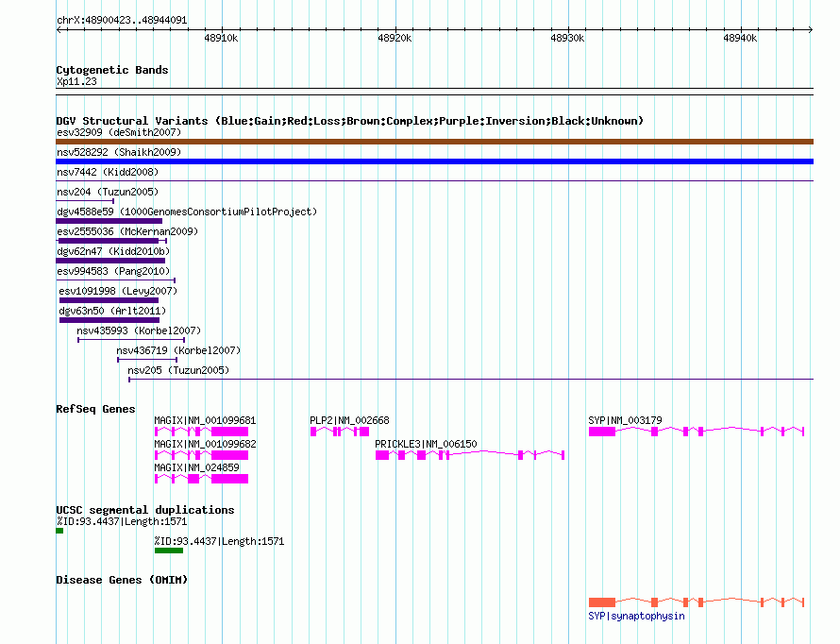Click the 48920k ruler tick label
Viewport: 840px width, 644px height.
pyautogui.click(x=395, y=38)
